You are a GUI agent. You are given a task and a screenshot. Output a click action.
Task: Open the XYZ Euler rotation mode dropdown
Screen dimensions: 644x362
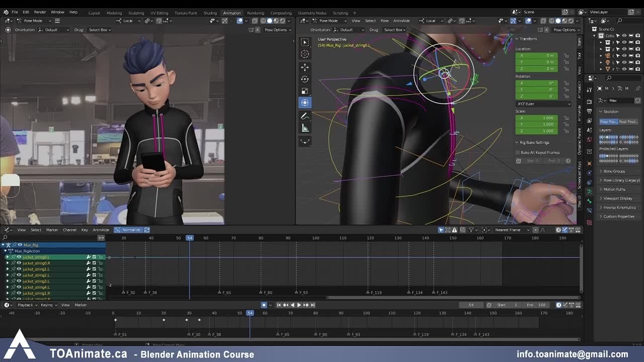(542, 104)
